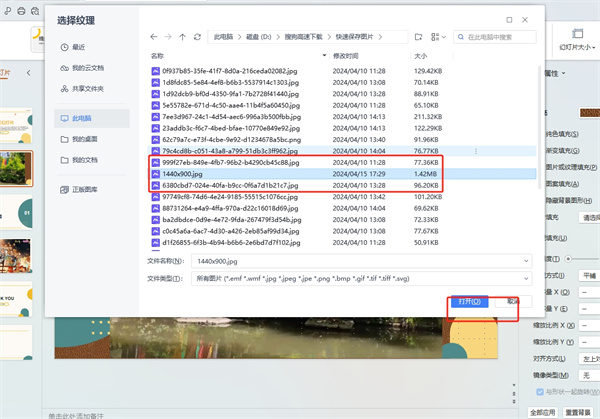Click the forward arrow in file dialog
This screenshot has height=419, width=600.
168,37
